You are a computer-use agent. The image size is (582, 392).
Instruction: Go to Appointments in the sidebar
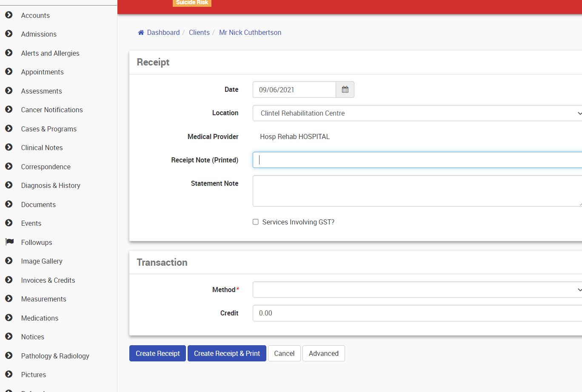point(42,72)
